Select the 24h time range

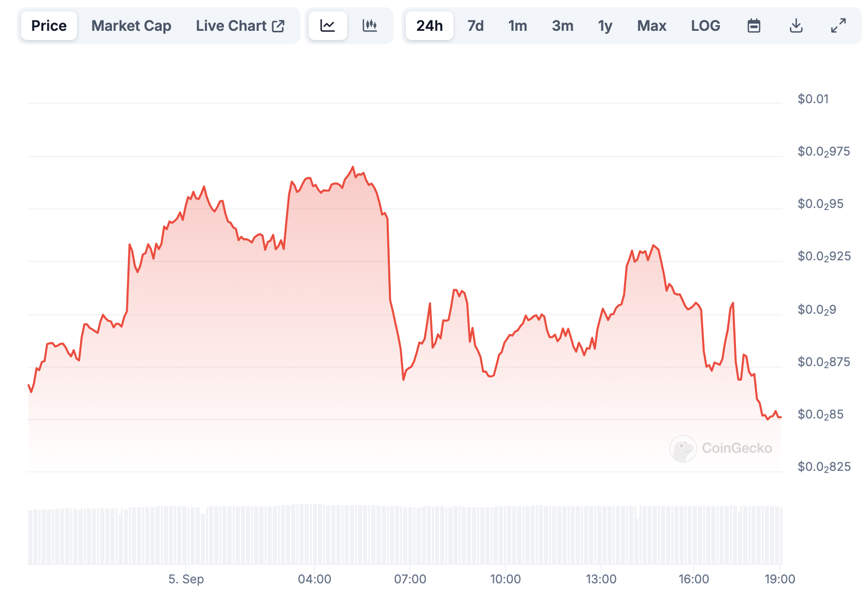[x=429, y=26]
